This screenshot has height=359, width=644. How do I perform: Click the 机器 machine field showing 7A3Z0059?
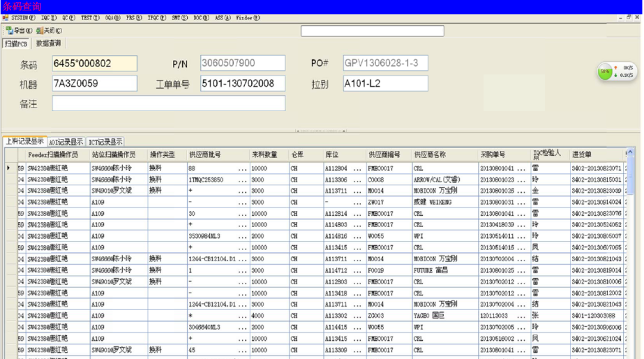pyautogui.click(x=94, y=84)
